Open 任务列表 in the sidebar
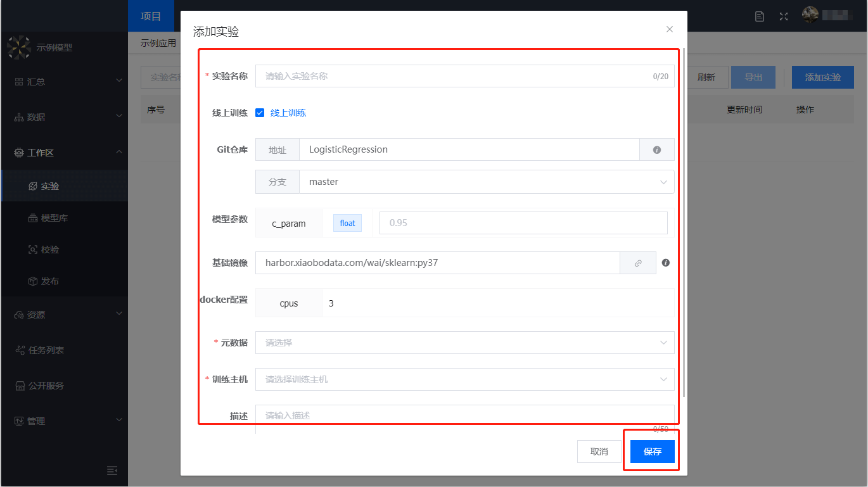 coord(64,350)
